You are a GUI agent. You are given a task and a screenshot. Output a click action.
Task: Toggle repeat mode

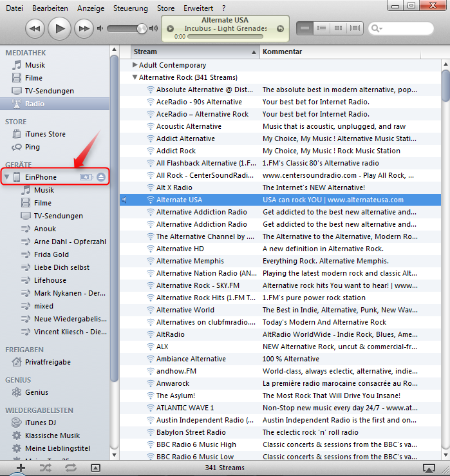[70, 468]
